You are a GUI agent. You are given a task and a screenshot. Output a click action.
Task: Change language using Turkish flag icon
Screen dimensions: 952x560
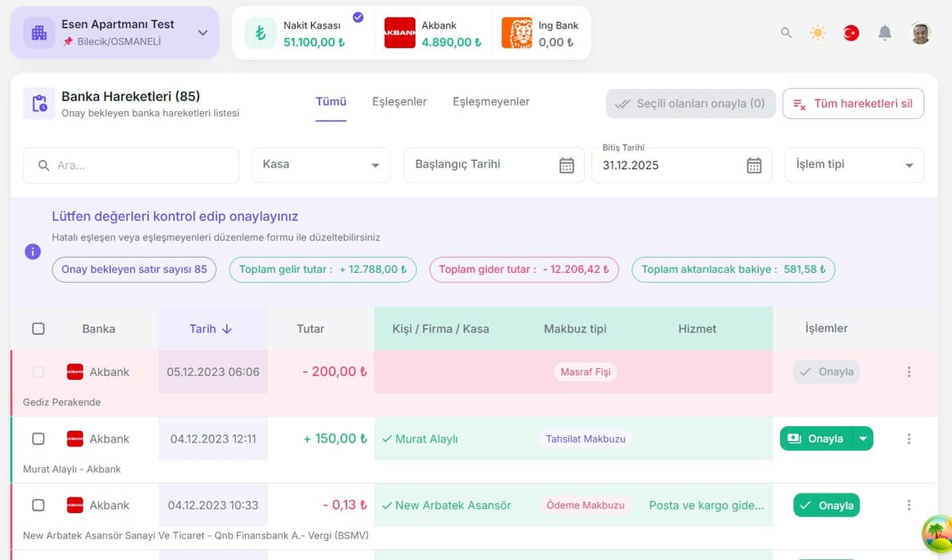click(x=851, y=33)
